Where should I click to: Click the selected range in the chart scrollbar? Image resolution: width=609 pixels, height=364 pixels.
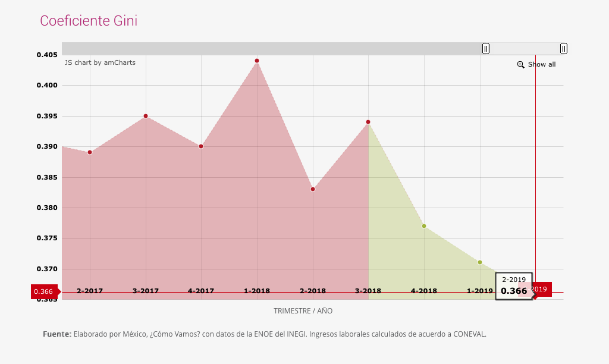click(525, 49)
